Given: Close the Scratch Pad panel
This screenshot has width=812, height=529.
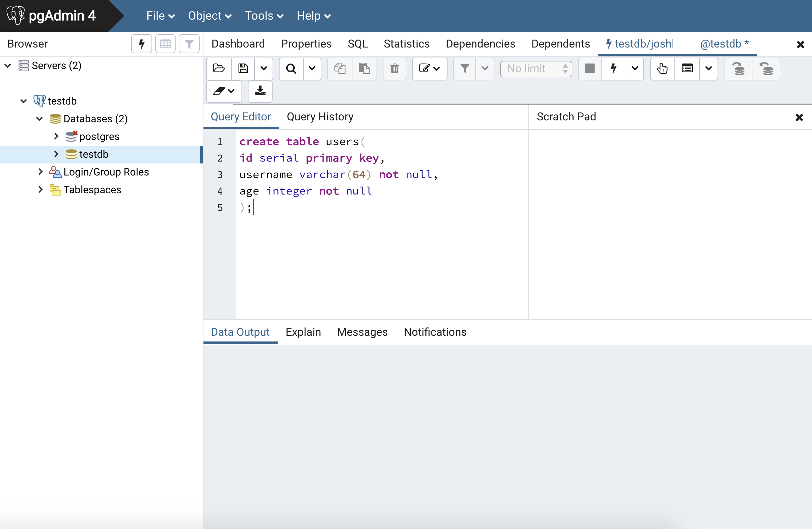Looking at the screenshot, I should pos(799,117).
